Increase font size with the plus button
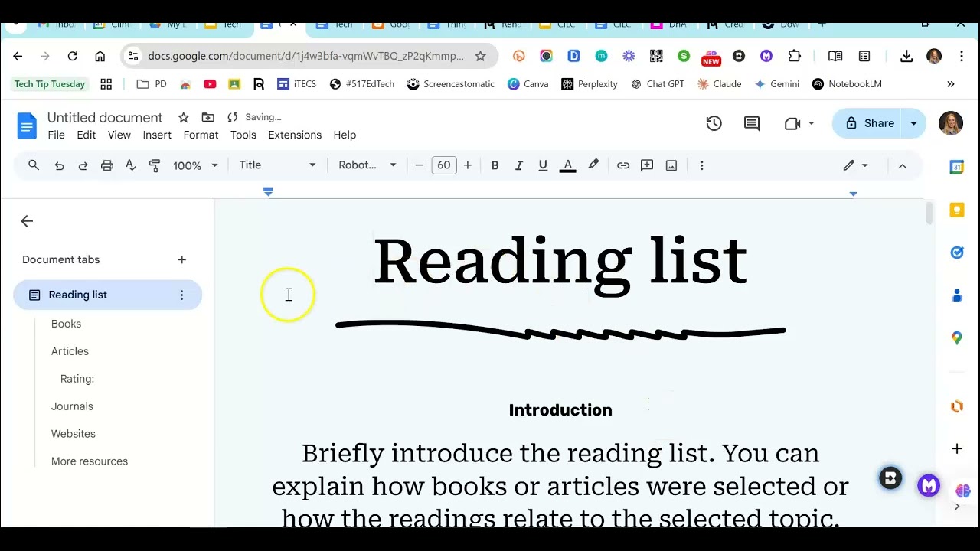Screen dimensions: 980x551 (x=468, y=165)
